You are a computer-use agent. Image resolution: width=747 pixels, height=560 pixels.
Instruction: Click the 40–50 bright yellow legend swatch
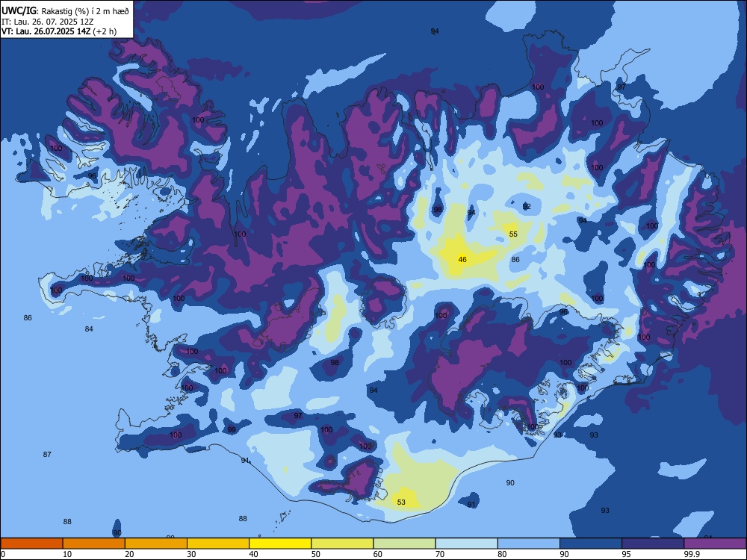pyautogui.click(x=280, y=544)
